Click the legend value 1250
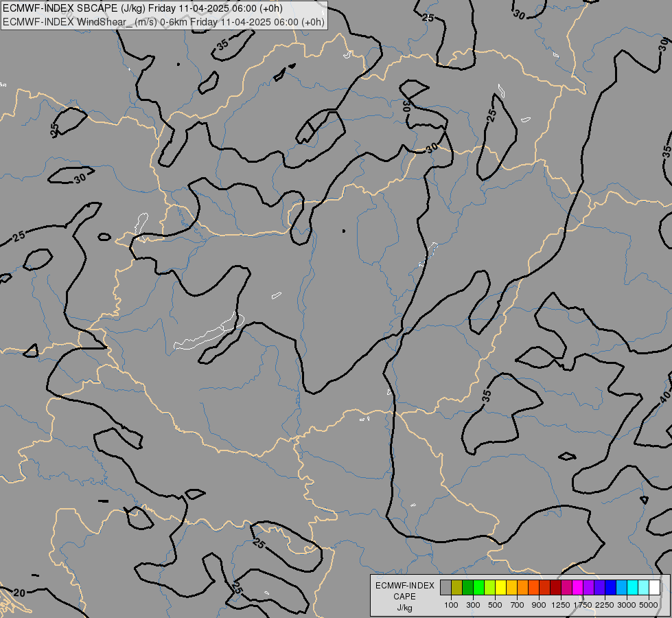The width and height of the screenshot is (672, 618). (x=561, y=605)
